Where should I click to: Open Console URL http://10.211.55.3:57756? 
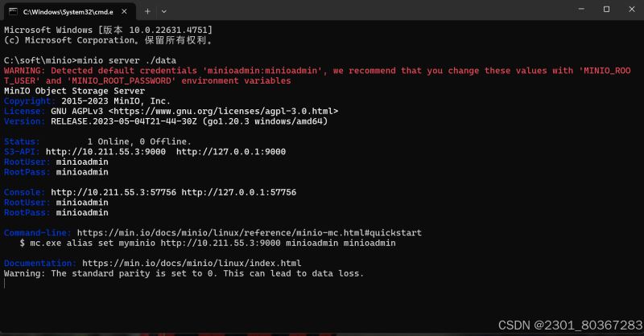point(114,192)
